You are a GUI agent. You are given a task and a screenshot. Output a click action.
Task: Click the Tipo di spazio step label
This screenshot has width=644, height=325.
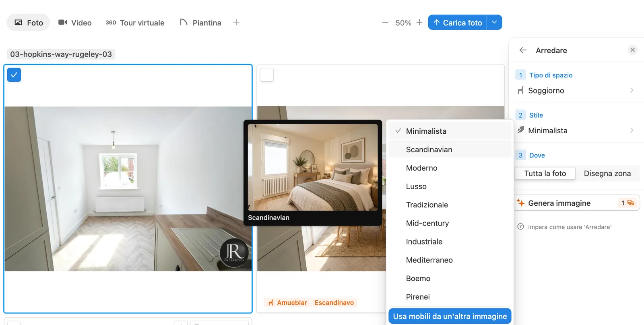[x=551, y=75]
